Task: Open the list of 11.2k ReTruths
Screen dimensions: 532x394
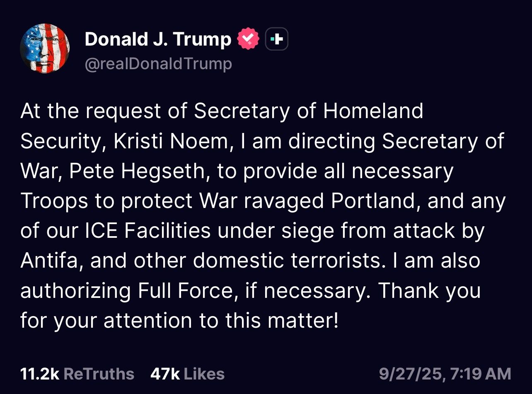Action: 77,374
